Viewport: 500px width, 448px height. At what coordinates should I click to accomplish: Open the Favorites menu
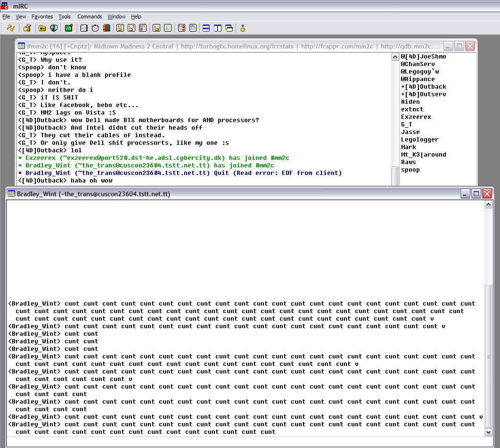pyautogui.click(x=42, y=17)
